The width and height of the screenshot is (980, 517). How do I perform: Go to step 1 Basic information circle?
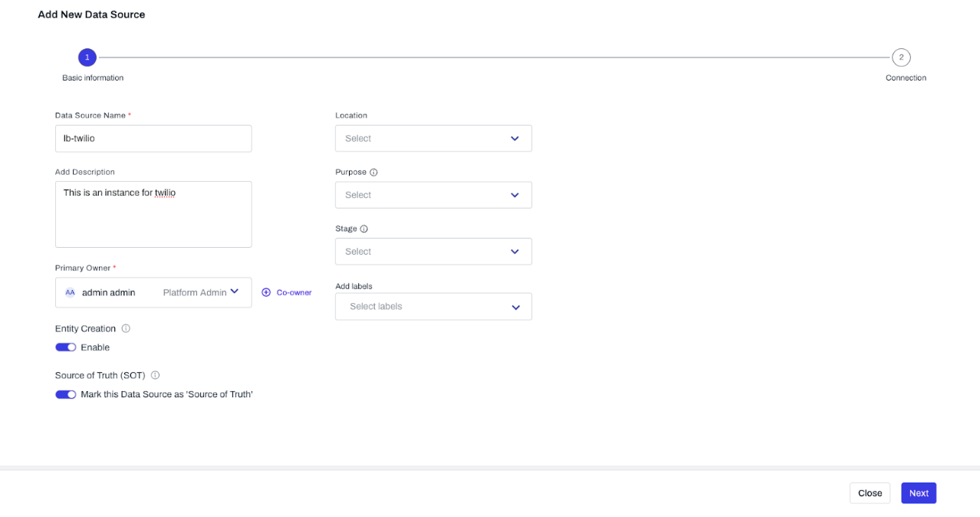(x=87, y=58)
